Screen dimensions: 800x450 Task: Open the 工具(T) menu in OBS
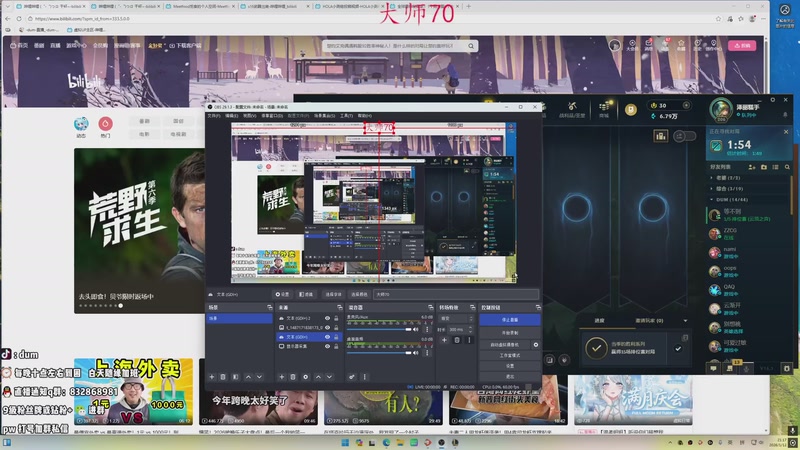(346, 116)
